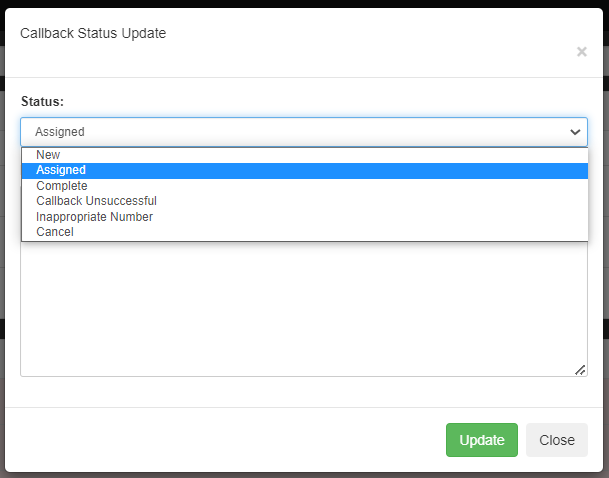The width and height of the screenshot is (609, 478).
Task: Click the text area resize grip icon
Action: pyautogui.click(x=580, y=370)
